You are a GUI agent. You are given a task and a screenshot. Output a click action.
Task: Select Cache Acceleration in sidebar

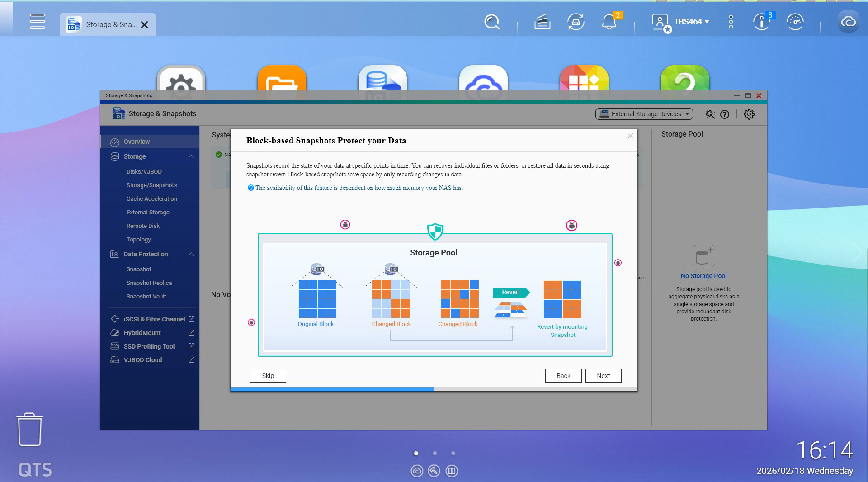click(151, 199)
